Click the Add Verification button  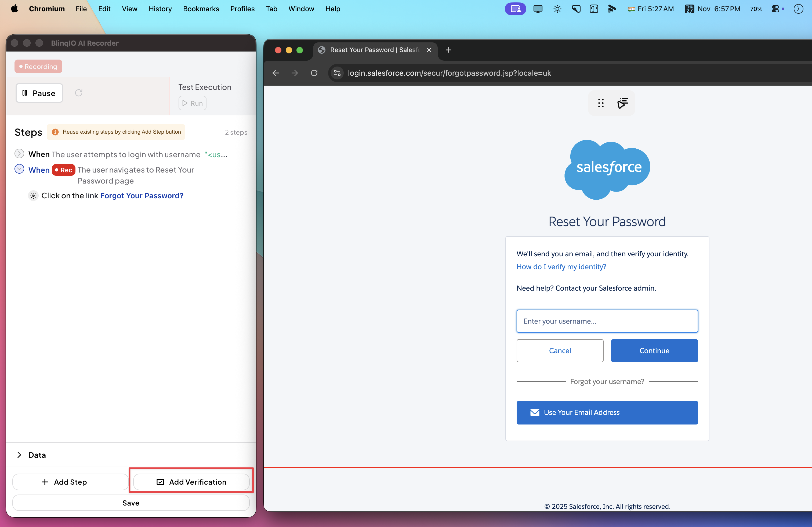(191, 482)
